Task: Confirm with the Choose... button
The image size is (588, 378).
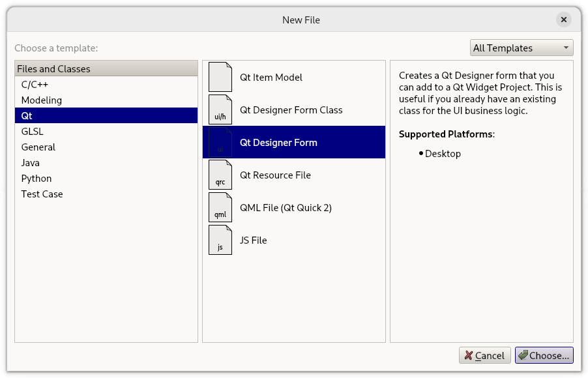Action: [544, 355]
